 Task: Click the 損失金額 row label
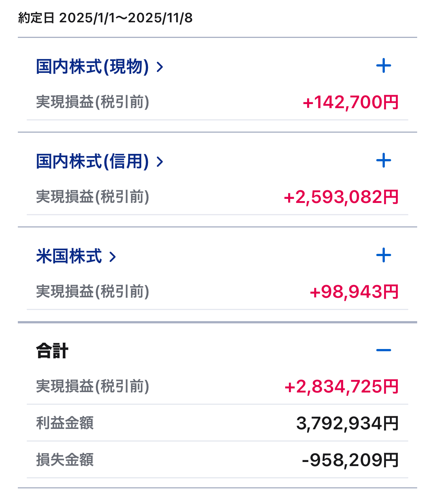[x=65, y=460]
